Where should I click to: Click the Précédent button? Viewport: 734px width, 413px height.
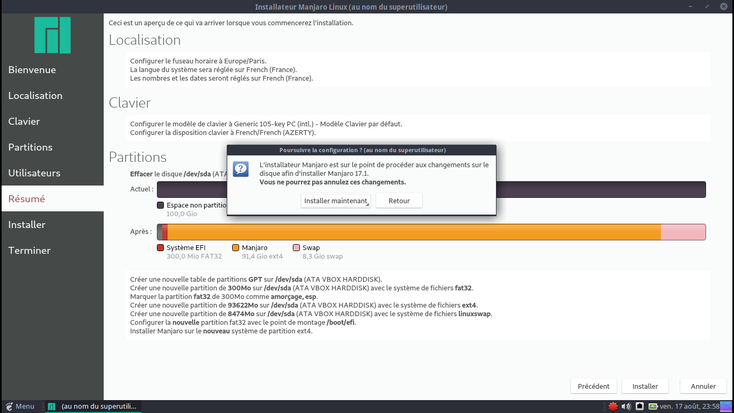coord(593,386)
